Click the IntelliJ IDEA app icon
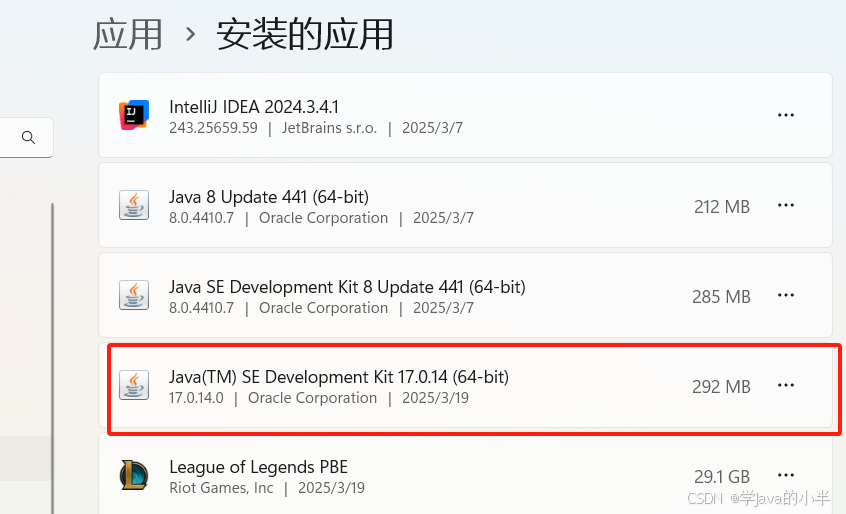 tap(134, 115)
